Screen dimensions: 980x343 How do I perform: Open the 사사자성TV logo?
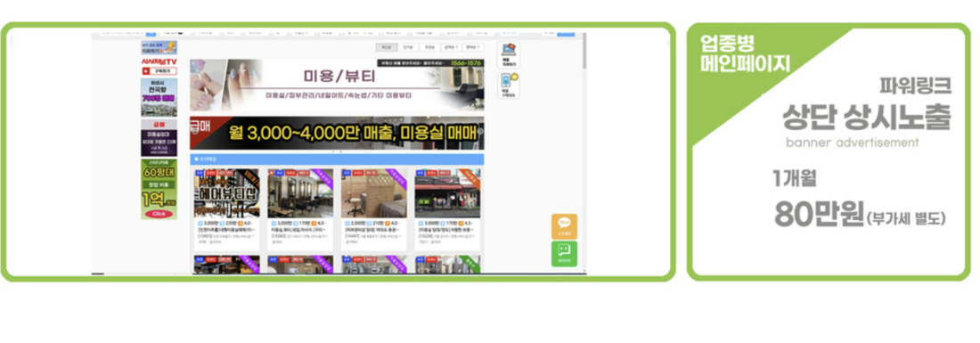tap(159, 61)
